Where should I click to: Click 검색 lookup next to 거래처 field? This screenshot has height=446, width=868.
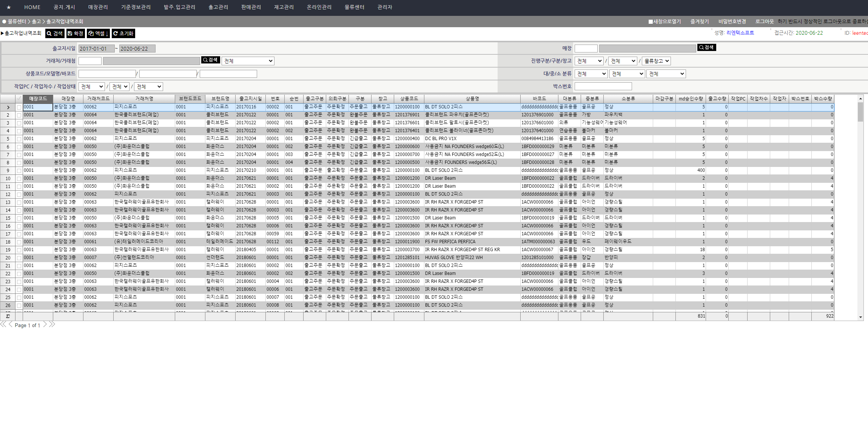pos(210,60)
